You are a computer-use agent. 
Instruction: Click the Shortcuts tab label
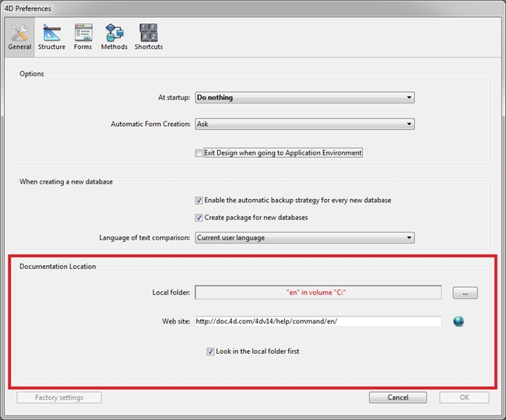148,47
